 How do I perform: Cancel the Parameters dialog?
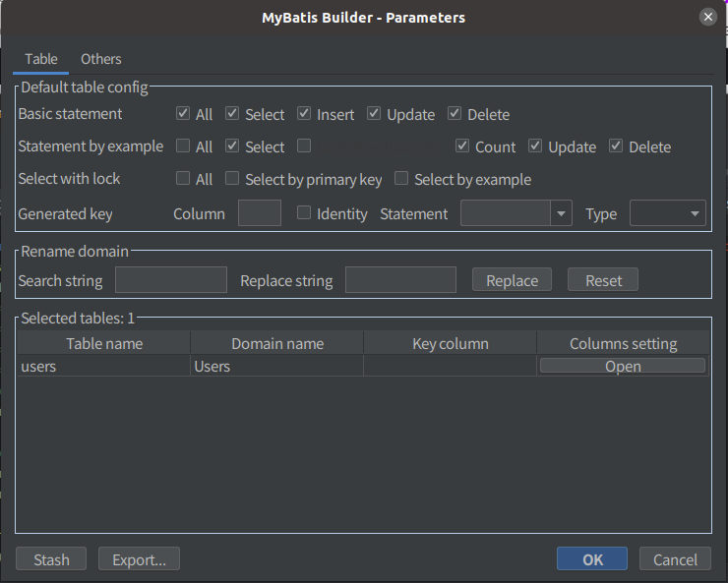click(x=675, y=558)
